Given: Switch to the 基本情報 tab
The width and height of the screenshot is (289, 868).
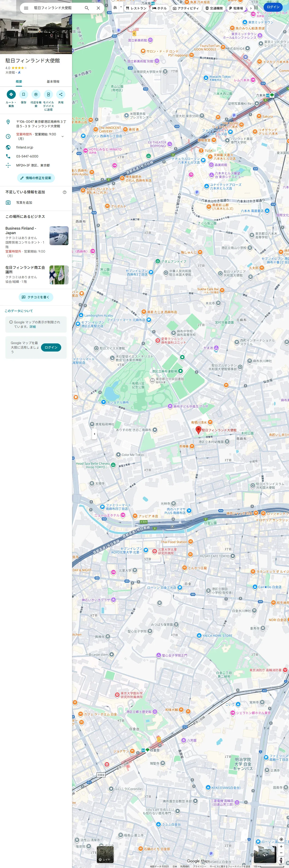Looking at the screenshot, I should click(53, 82).
